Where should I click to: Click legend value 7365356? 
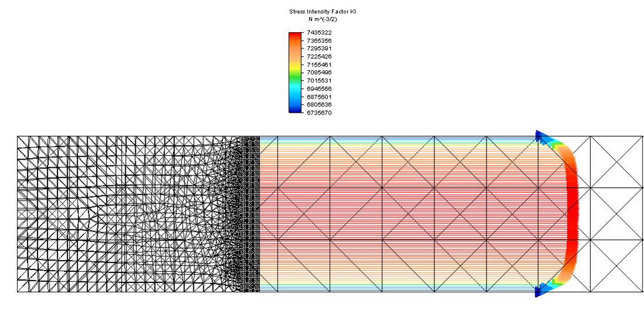(319, 40)
